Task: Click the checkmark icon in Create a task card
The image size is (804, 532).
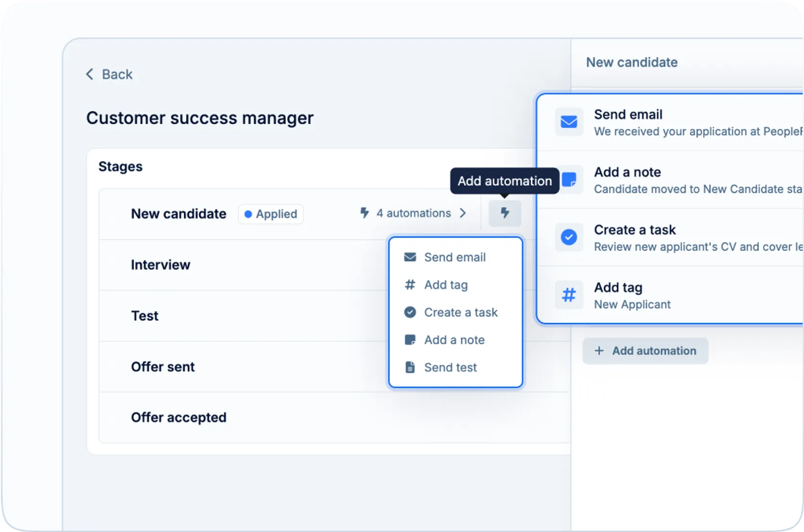Action: tap(569, 237)
